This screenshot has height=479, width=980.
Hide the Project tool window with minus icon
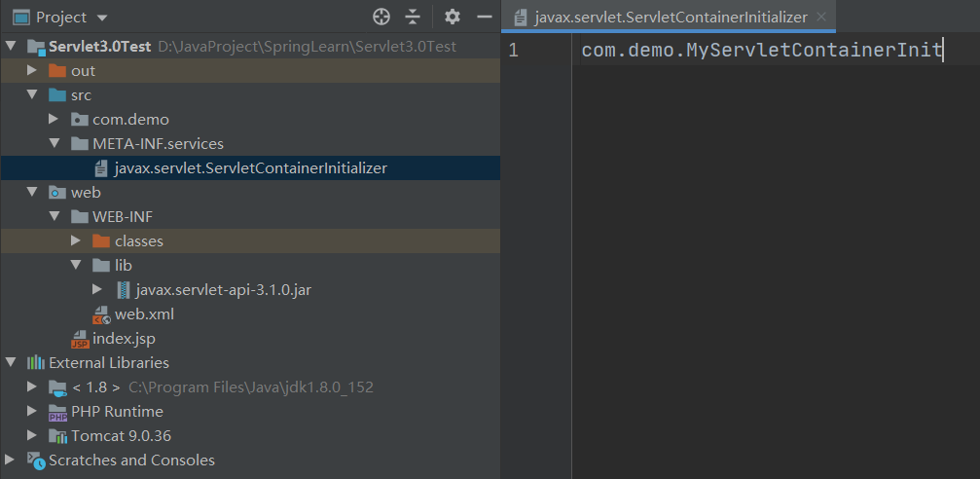485,17
